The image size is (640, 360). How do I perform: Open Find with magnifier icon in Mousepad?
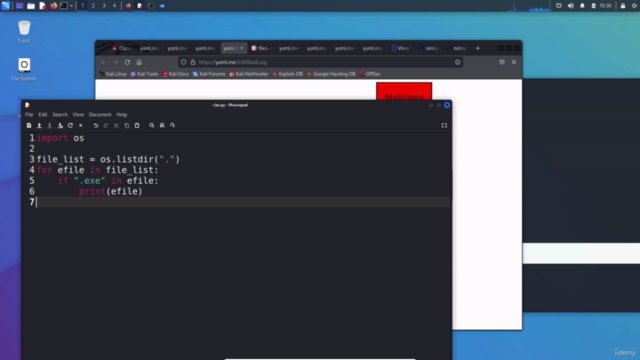[x=152, y=125]
